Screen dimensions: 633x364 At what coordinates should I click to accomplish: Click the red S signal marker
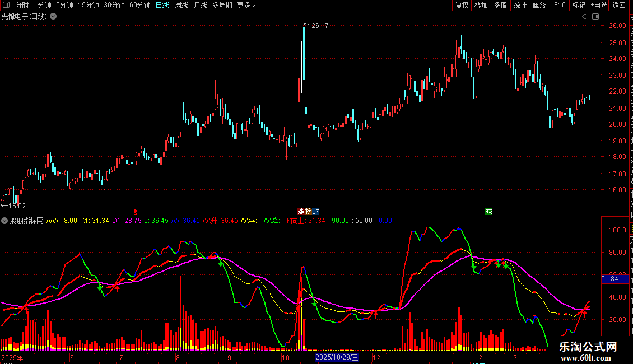(136, 212)
